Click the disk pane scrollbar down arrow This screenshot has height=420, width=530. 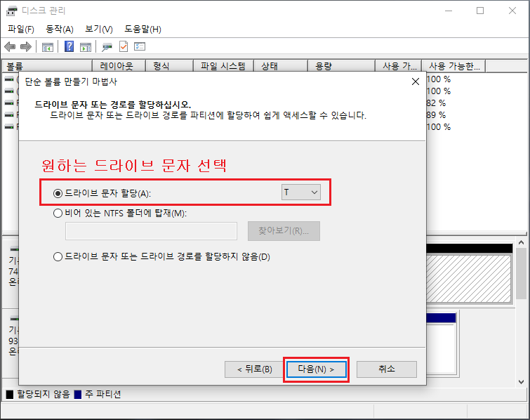521,382
